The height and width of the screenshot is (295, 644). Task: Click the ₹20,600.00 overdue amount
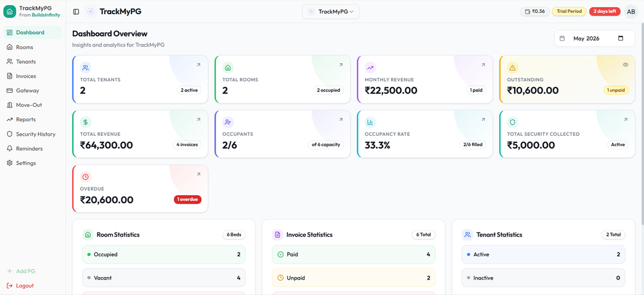click(107, 200)
